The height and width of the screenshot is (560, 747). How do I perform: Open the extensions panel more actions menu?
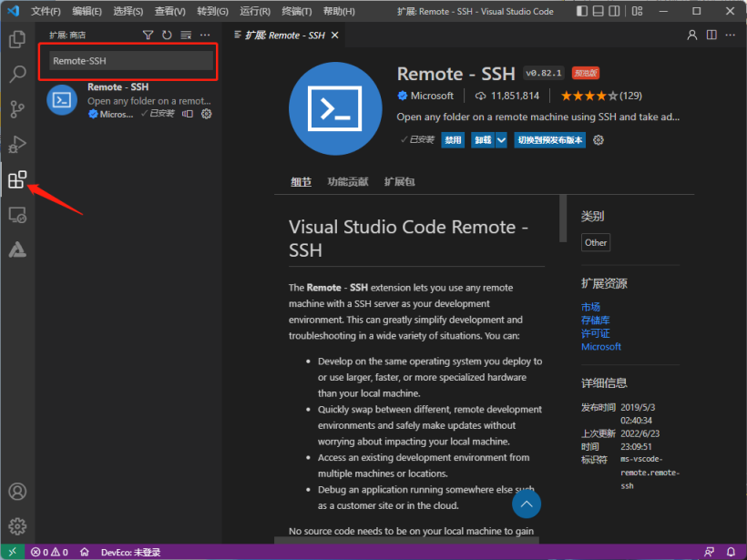click(x=205, y=35)
